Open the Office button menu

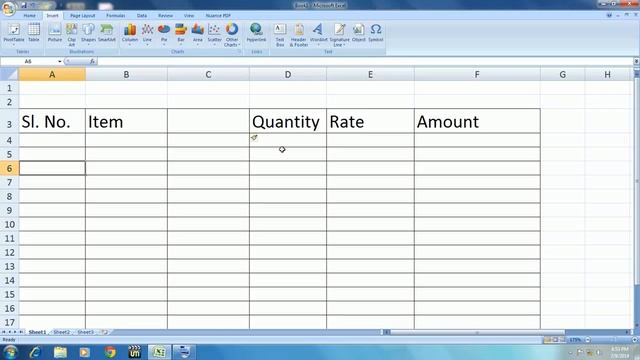point(8,8)
